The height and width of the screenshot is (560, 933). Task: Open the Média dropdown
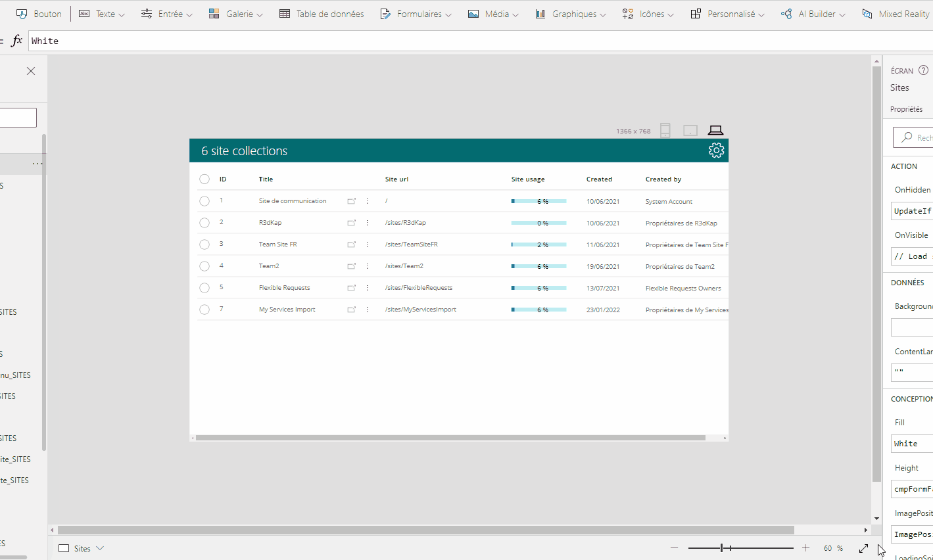click(493, 14)
